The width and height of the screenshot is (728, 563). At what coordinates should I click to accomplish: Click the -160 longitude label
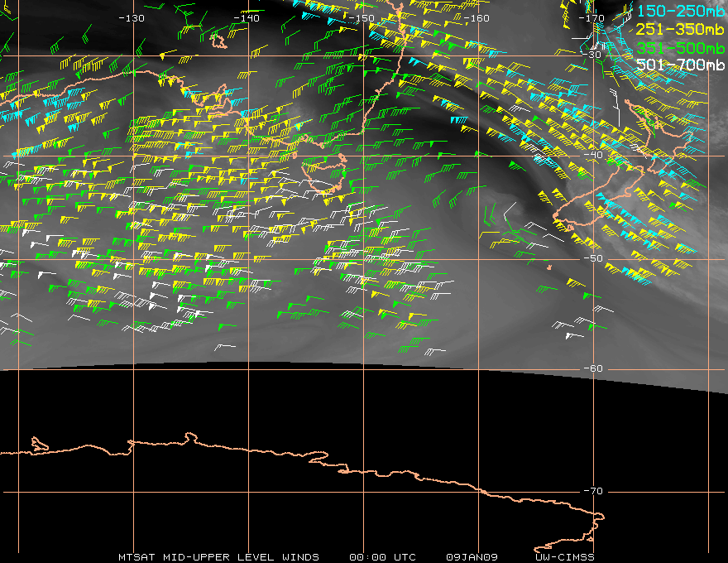[476, 18]
